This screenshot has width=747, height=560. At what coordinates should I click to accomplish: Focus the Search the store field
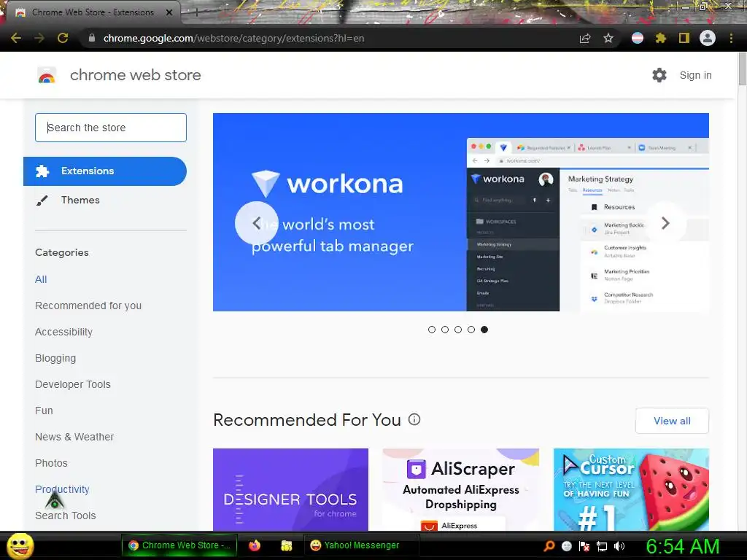[x=111, y=128]
